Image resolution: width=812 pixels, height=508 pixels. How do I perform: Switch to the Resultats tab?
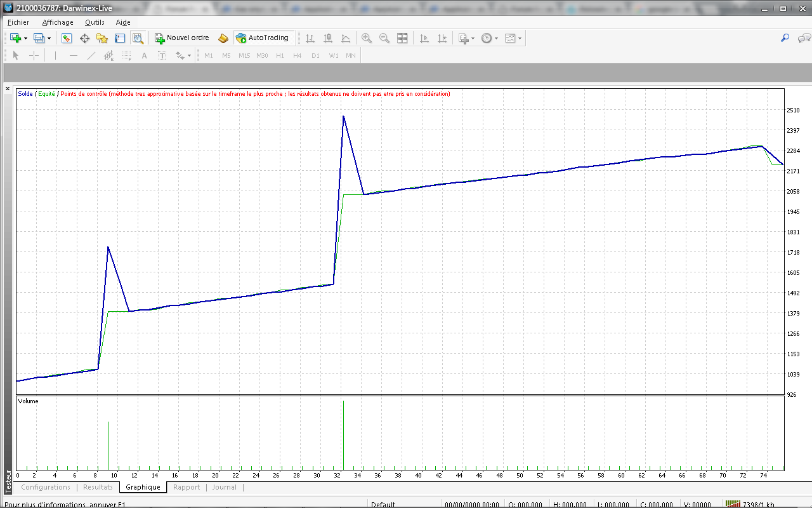(98, 487)
